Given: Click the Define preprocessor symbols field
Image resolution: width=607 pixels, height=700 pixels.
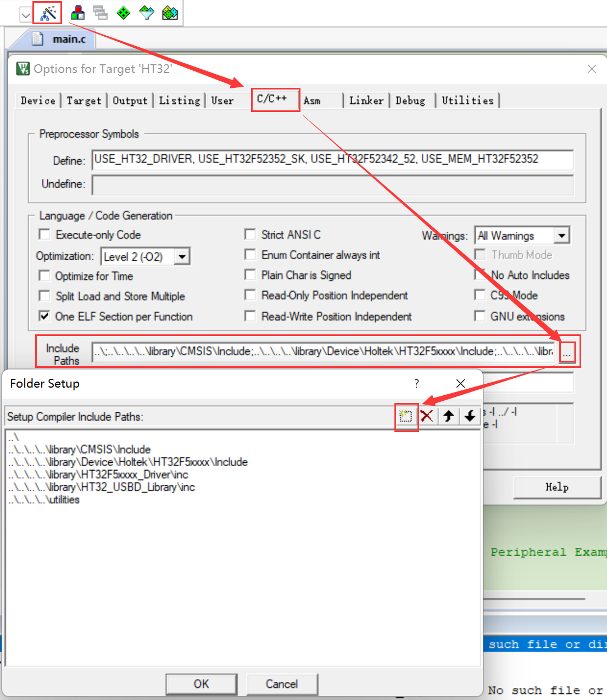Looking at the screenshot, I should tap(332, 159).
